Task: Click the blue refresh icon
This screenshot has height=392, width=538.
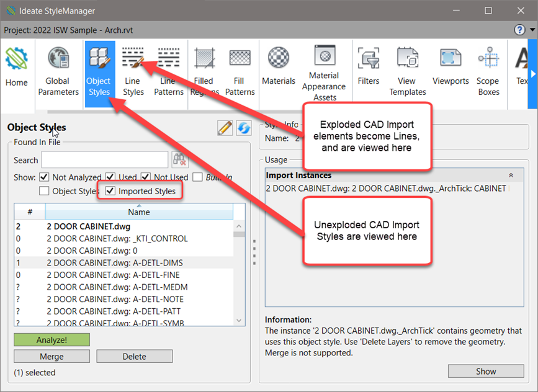Action: (244, 128)
